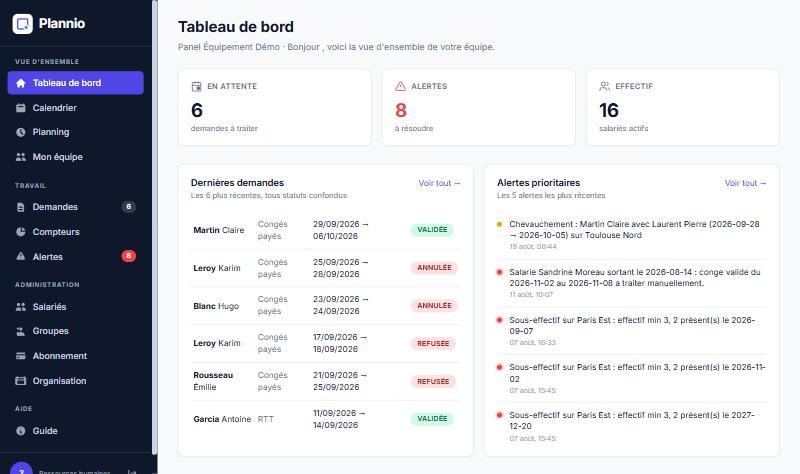Image resolution: width=800 pixels, height=474 pixels.
Task: Click Voir tout in Alertes prioritaires
Action: tap(745, 183)
